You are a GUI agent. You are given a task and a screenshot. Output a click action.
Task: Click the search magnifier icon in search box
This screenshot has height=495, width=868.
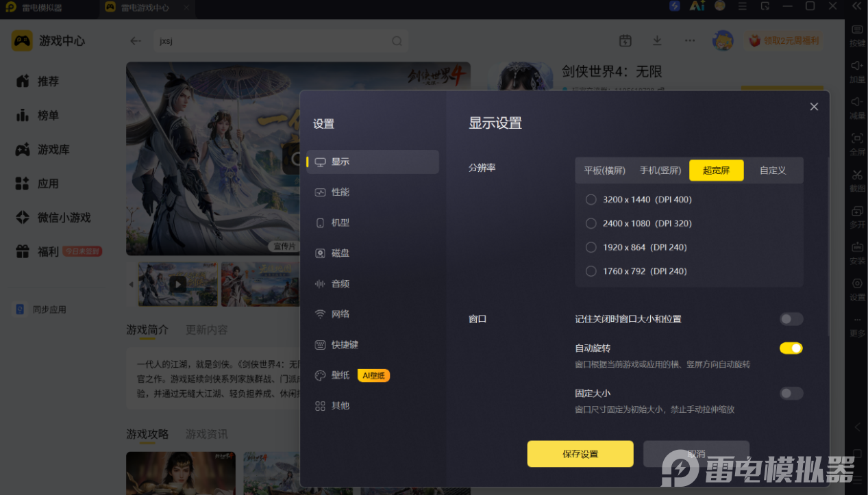(x=397, y=41)
